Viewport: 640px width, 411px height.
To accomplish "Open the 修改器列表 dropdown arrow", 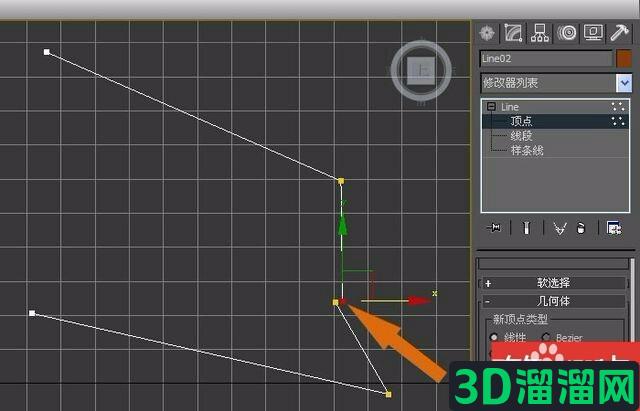I will (624, 83).
